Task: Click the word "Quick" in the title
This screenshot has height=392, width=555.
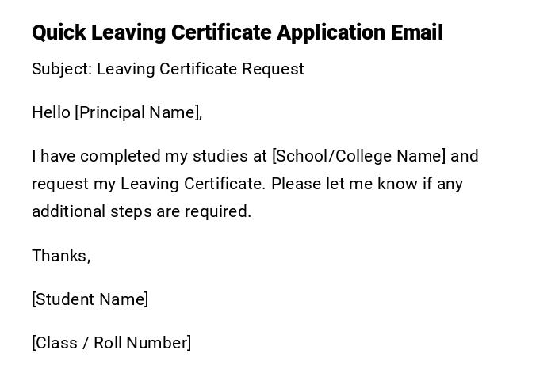Action: click(59, 32)
